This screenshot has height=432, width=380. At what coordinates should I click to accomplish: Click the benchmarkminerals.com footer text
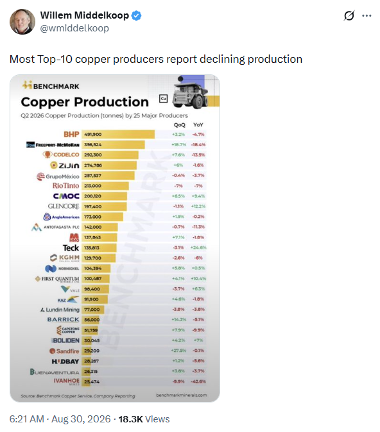click(x=181, y=395)
